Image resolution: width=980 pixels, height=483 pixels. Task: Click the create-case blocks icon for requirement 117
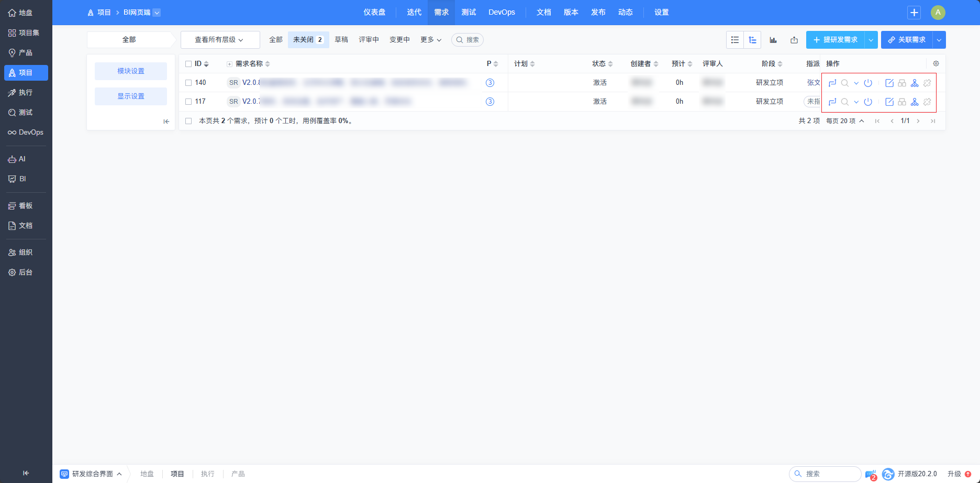(902, 102)
